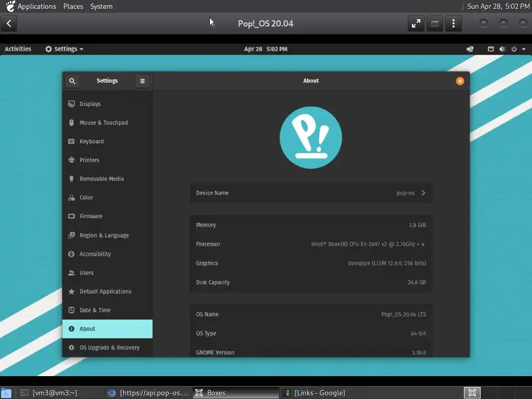Open the Settings app menu dropdown
Screen dimensions: 532x399
64,49
